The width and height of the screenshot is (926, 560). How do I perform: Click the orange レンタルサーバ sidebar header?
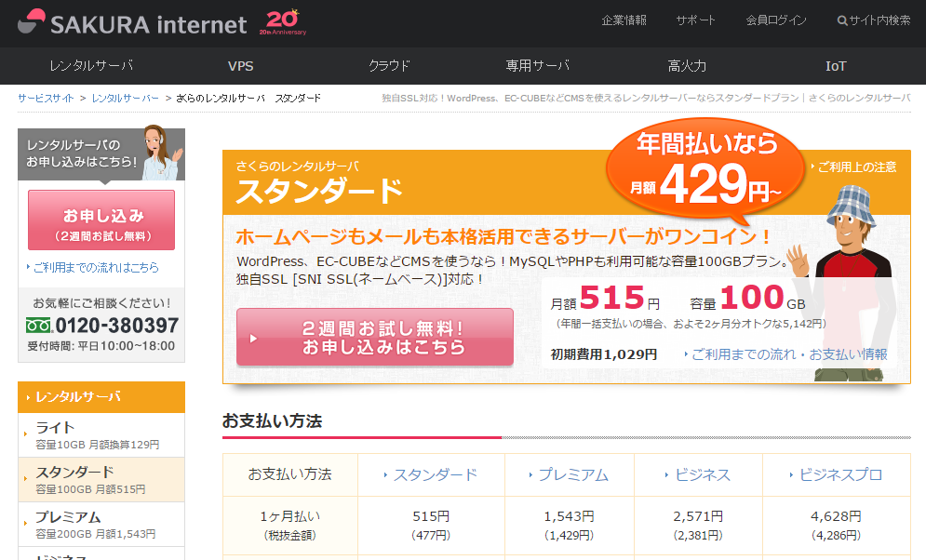[x=101, y=397]
